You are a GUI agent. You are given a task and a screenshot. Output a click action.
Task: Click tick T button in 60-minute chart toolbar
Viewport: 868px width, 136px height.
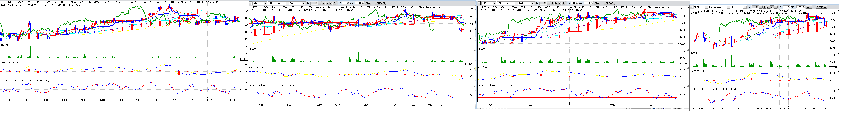pyautogui.click(x=776, y=7)
